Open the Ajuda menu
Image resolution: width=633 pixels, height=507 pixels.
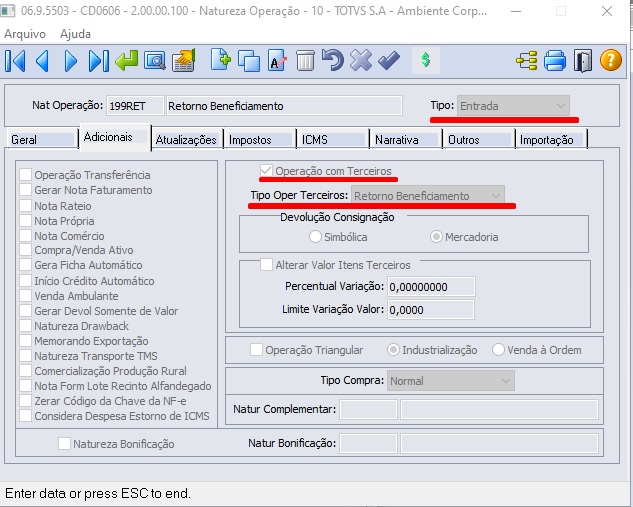click(75, 34)
